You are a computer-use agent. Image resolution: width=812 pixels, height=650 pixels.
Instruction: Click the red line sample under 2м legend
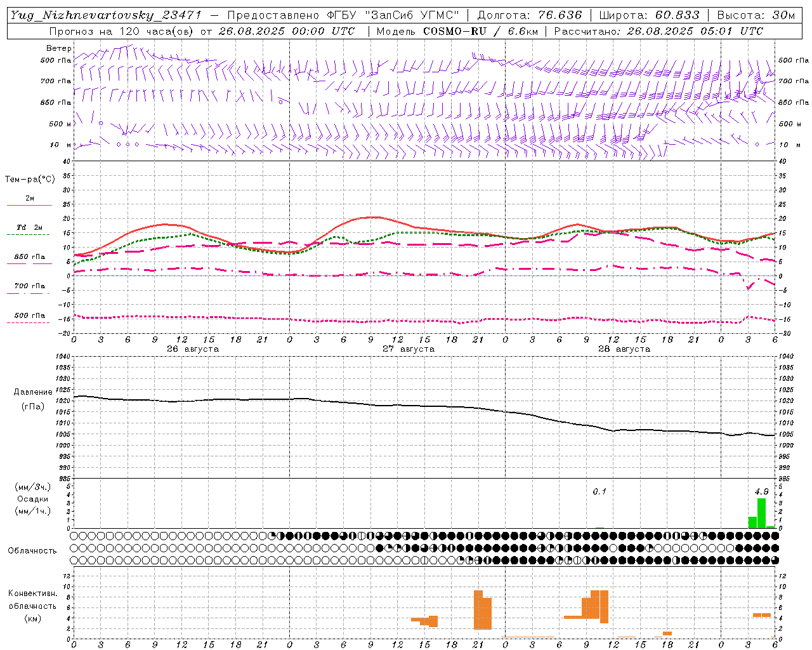[x=29, y=205]
